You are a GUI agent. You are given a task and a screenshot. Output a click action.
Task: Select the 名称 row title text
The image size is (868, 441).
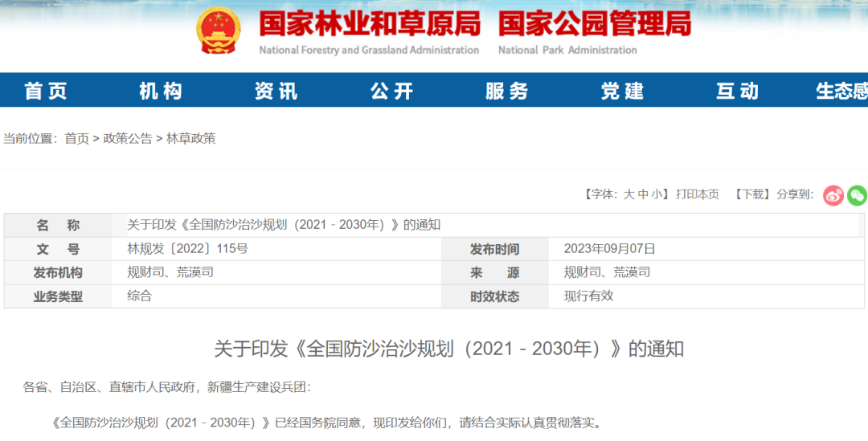(x=284, y=225)
